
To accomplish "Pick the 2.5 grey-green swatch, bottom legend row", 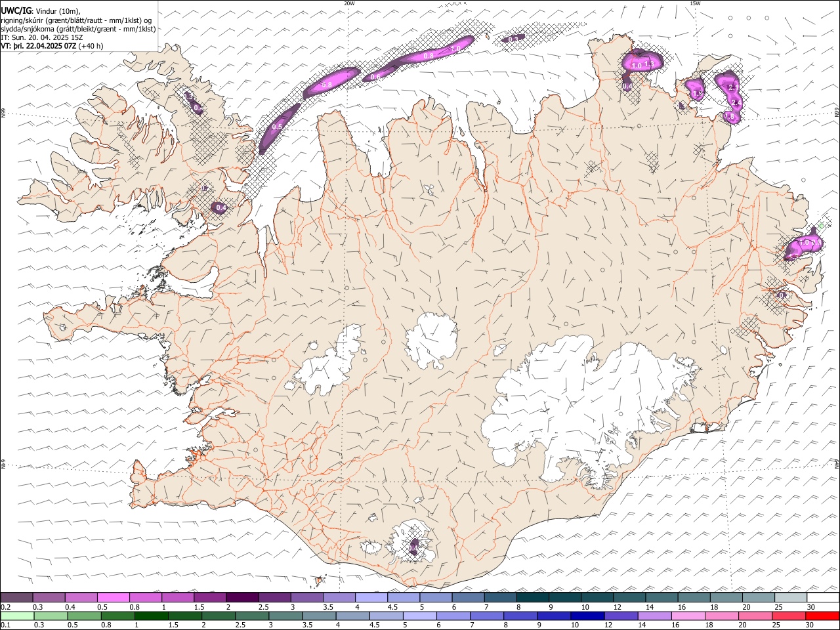I will point(252,616).
